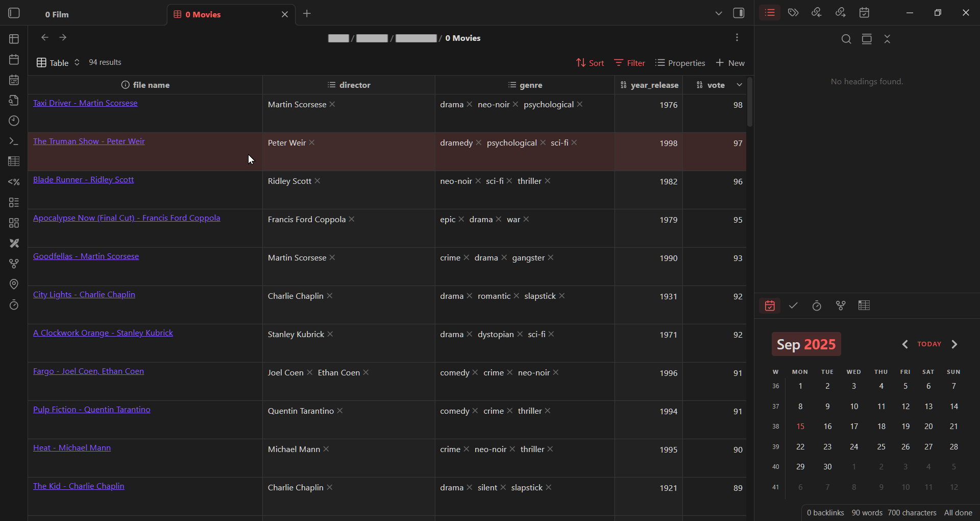
Task: Open the stopwatch icon above the calendar
Action: 817,306
